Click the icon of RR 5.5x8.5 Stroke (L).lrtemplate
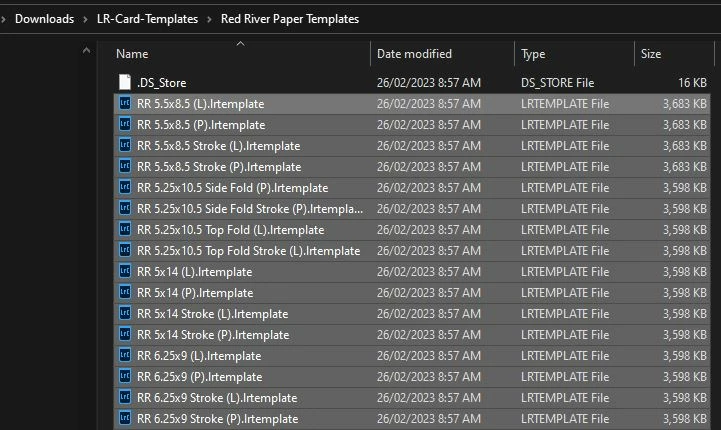The image size is (721, 430). [x=125, y=145]
